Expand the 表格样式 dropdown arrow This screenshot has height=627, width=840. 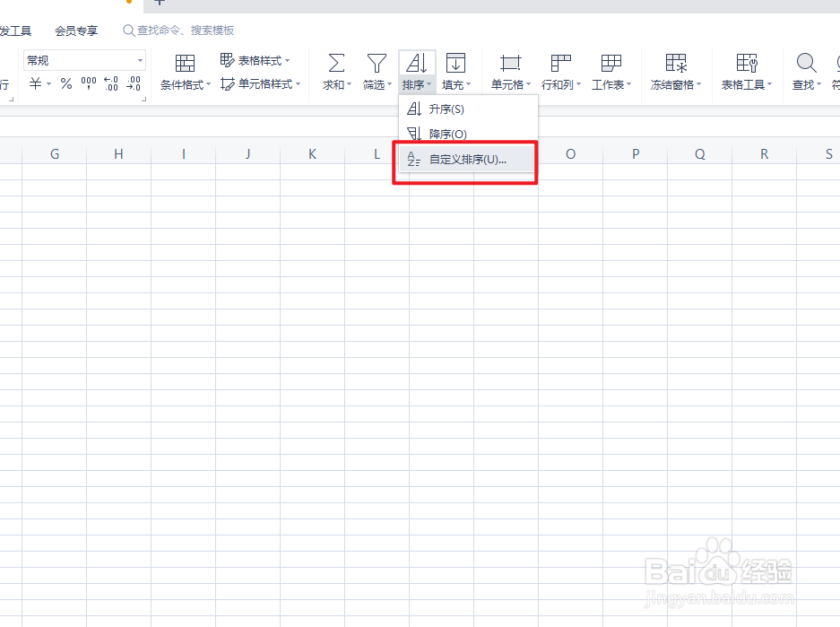point(288,61)
